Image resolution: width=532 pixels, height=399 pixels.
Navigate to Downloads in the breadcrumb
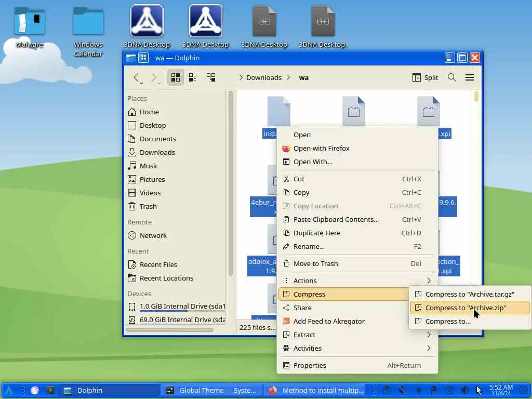click(x=263, y=78)
